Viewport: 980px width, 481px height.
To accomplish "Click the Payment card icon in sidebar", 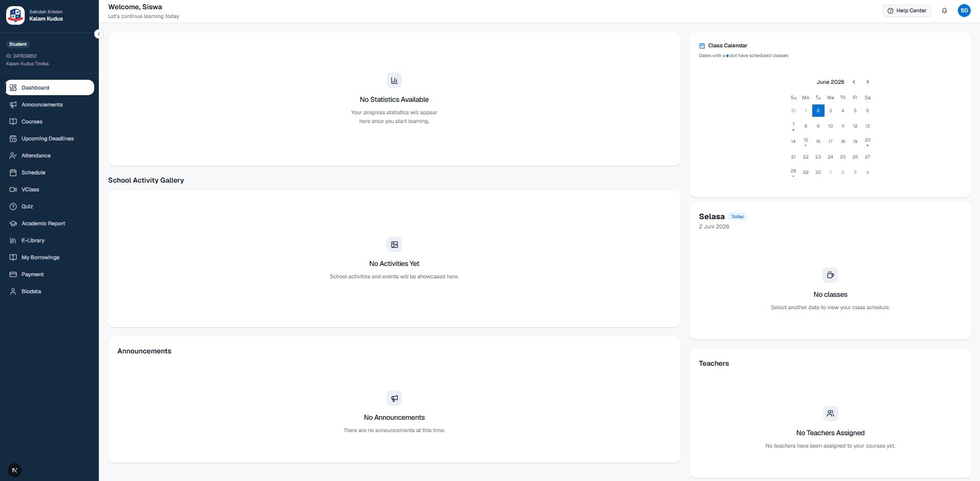I will [x=13, y=274].
